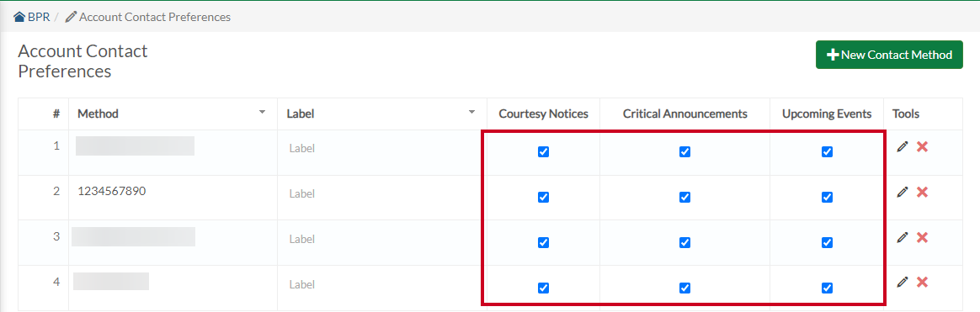Open the Method column filter dropdown arrow
Viewport: 980px width, 312px height.
click(x=263, y=113)
